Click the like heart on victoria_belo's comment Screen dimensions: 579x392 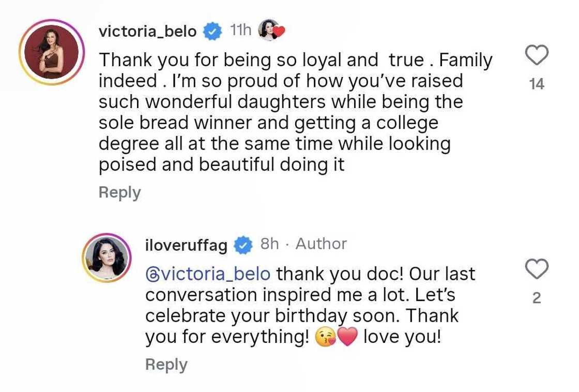[537, 55]
